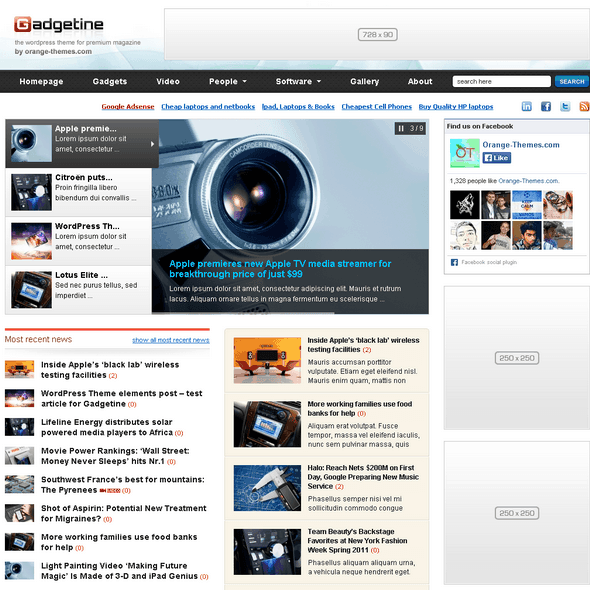Open 'Cheap laptops and netbooks' link
This screenshot has height=590, width=590.
(208, 106)
